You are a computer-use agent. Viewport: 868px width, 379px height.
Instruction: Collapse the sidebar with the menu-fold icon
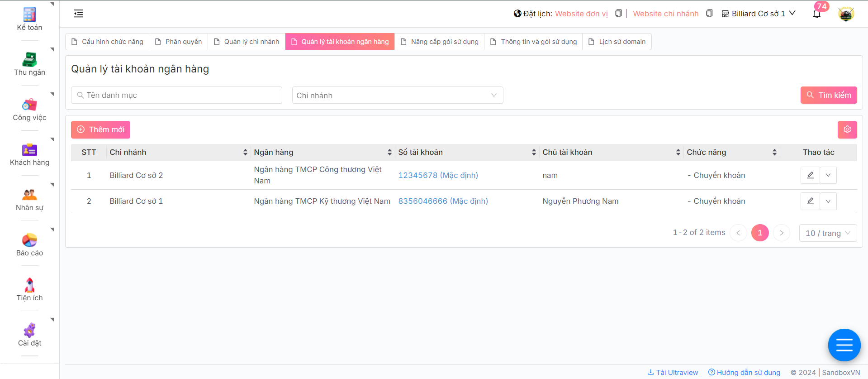[79, 14]
